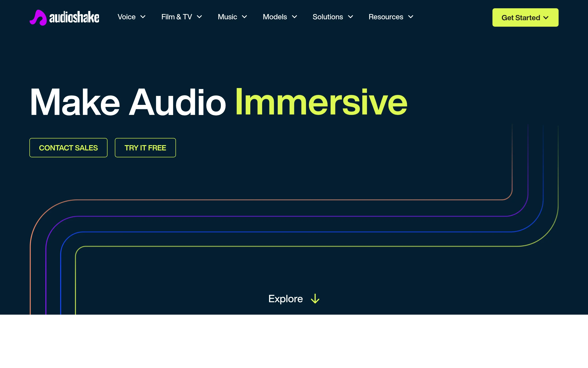The width and height of the screenshot is (588, 368).
Task: Open the Models menu
Action: [x=275, y=17]
